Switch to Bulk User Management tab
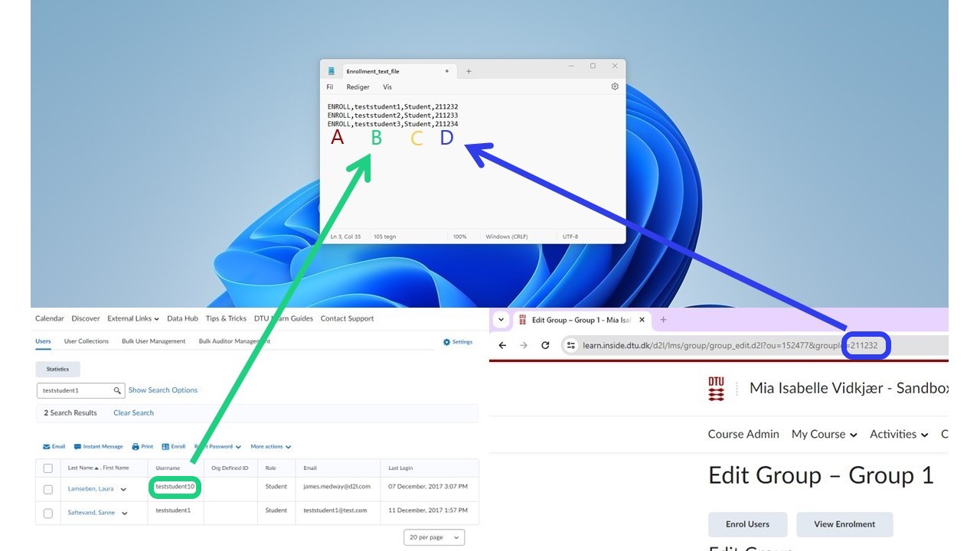Screen dimensions: 980x551 coord(153,341)
